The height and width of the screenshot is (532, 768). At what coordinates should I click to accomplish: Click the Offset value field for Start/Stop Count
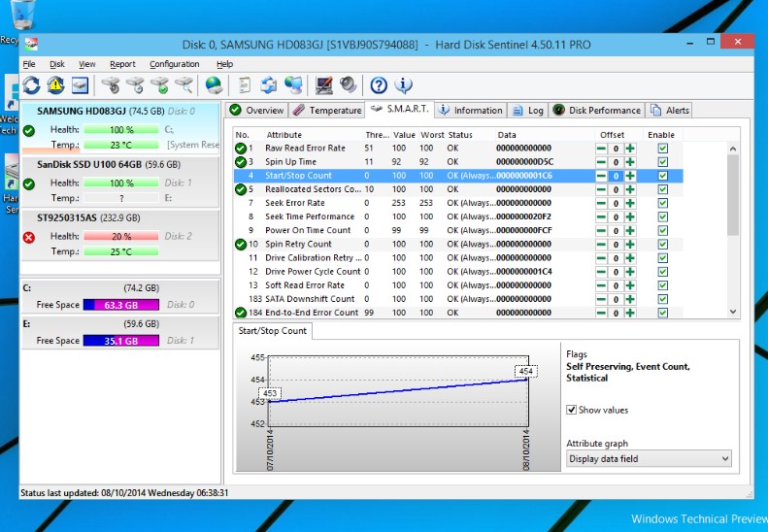[x=616, y=176]
